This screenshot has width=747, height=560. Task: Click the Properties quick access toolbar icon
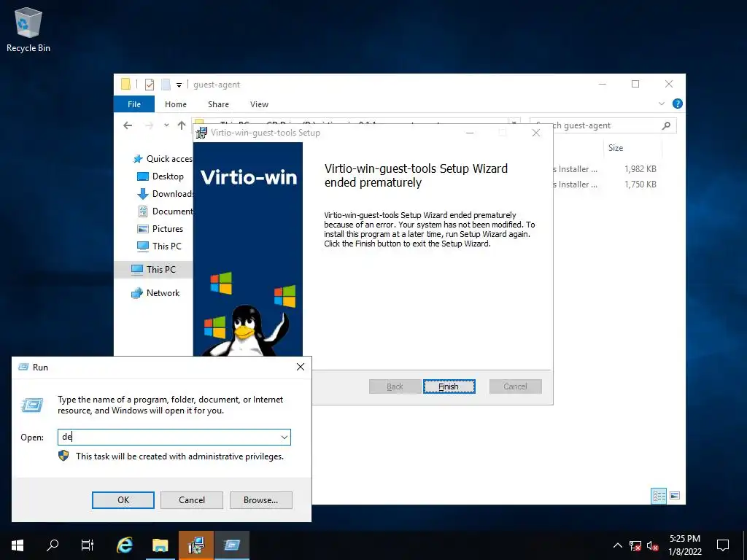(x=150, y=85)
